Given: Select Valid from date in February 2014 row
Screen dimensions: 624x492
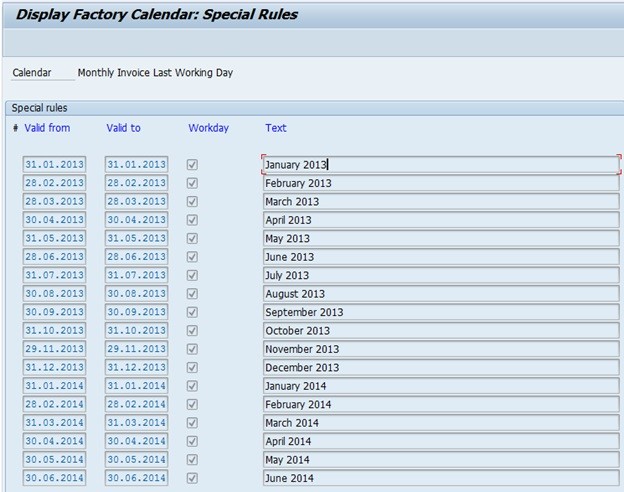Looking at the screenshot, I should pos(55,404).
